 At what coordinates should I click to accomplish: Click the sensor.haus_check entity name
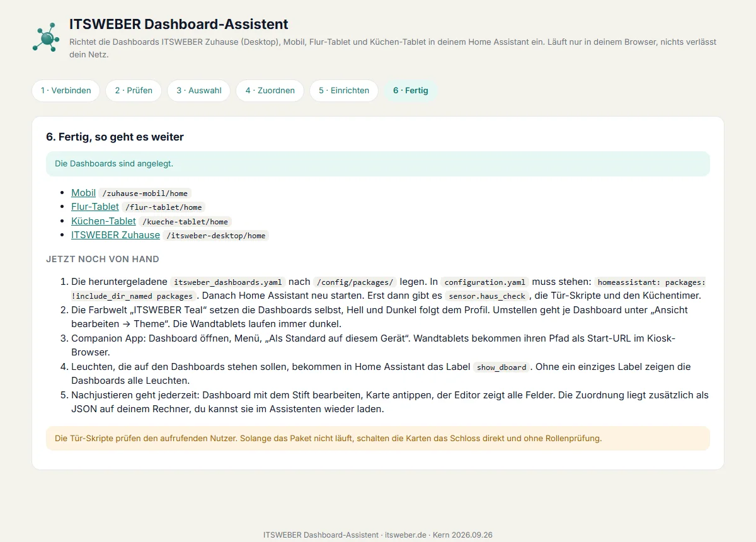tap(487, 296)
